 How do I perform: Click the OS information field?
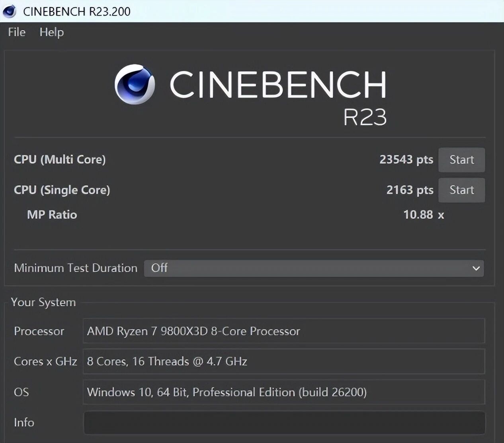(x=284, y=392)
